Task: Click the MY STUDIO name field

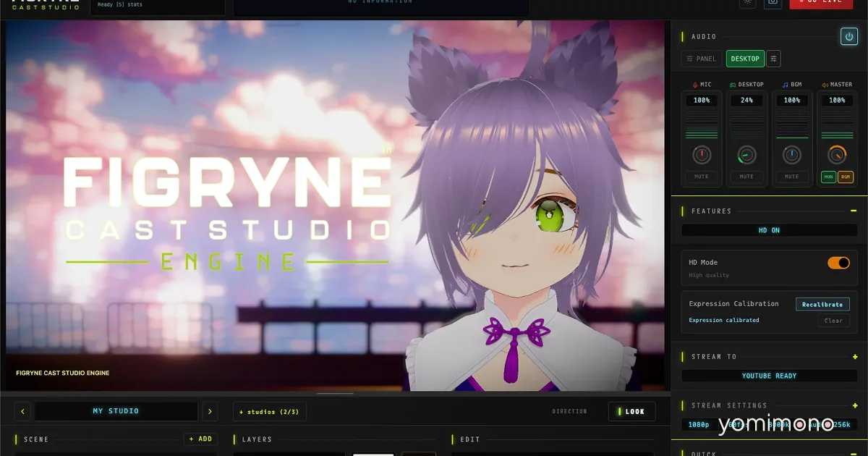Action: 116,411
